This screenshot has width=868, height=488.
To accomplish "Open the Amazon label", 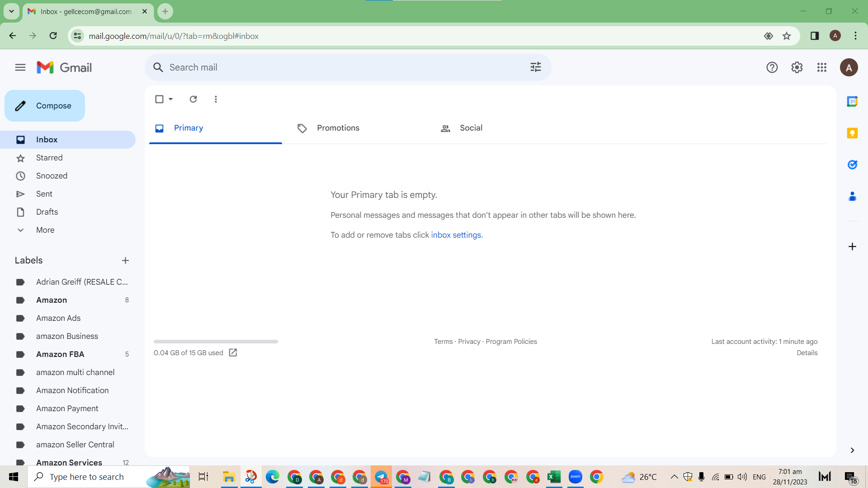I will [x=68, y=300].
